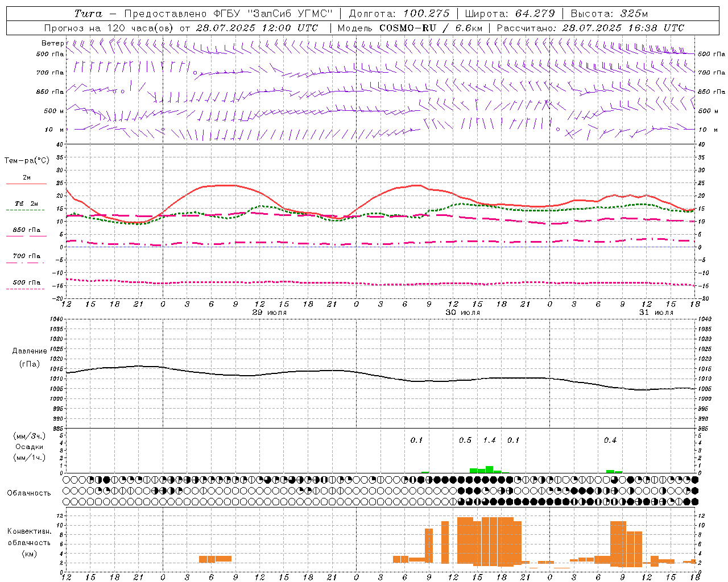Click the "29 июля" date label
The height and width of the screenshot is (582, 728).
point(270,313)
